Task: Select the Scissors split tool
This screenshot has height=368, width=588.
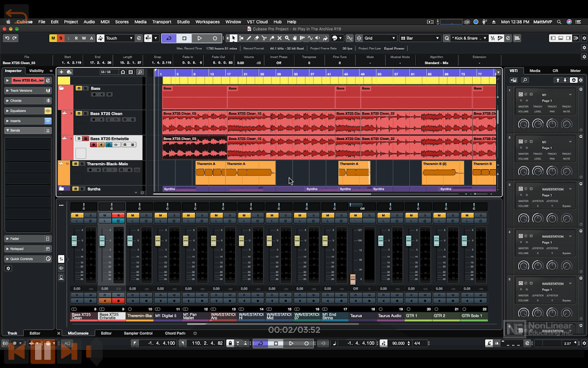Action: (264, 38)
